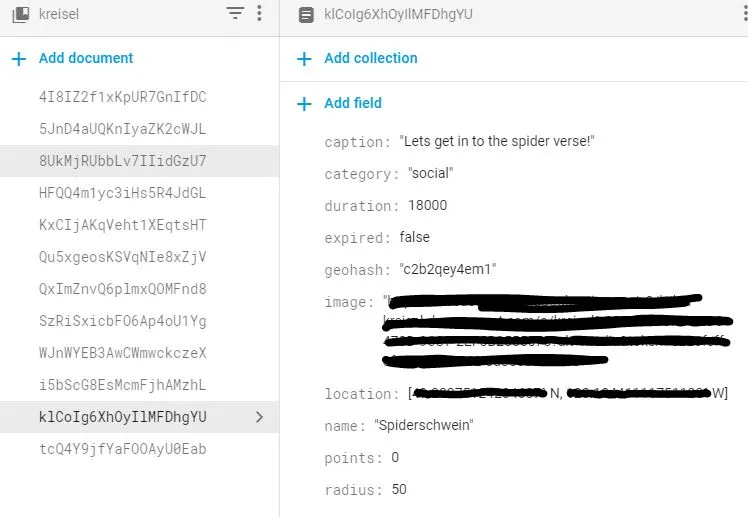This screenshot has width=748, height=517.
Task: Open the collection filter icon
Action: coord(235,14)
